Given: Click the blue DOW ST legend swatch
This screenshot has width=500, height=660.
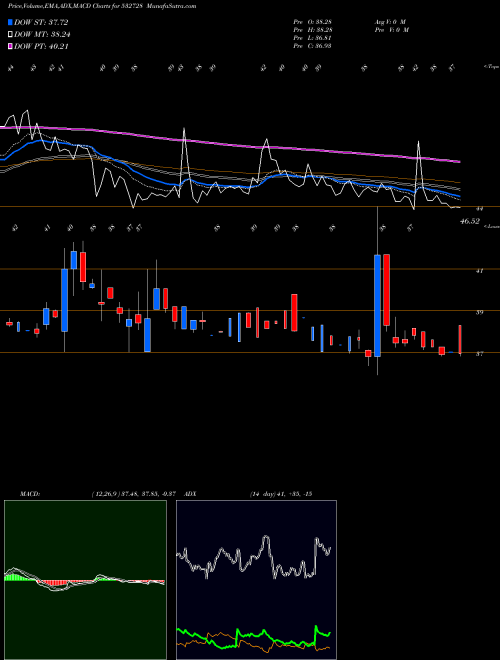Looking at the screenshot, I should click(x=10, y=22).
